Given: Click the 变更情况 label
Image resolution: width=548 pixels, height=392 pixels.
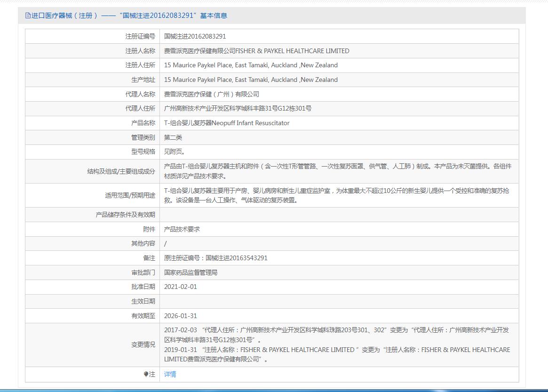Looking at the screenshot, I should pos(143,345).
